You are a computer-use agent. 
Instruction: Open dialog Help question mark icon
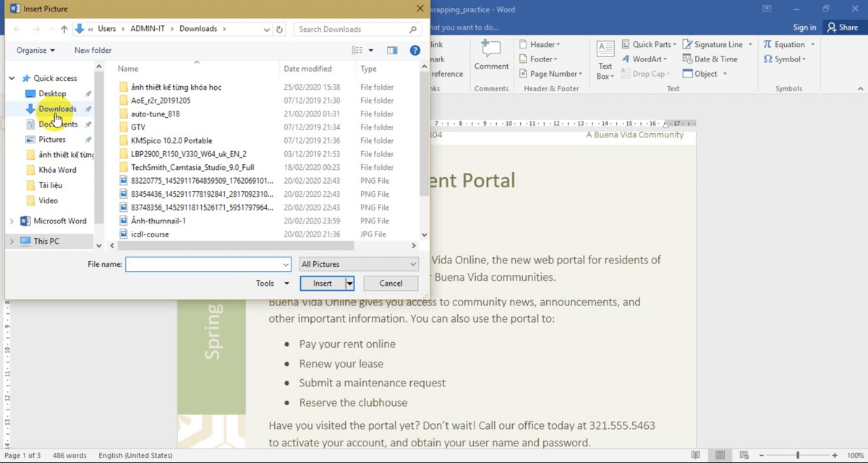coord(415,51)
